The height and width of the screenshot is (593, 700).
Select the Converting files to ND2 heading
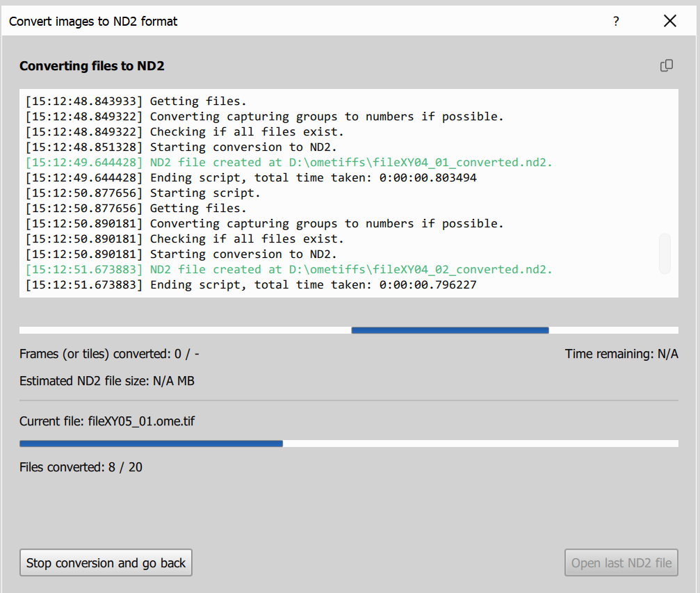pos(91,65)
